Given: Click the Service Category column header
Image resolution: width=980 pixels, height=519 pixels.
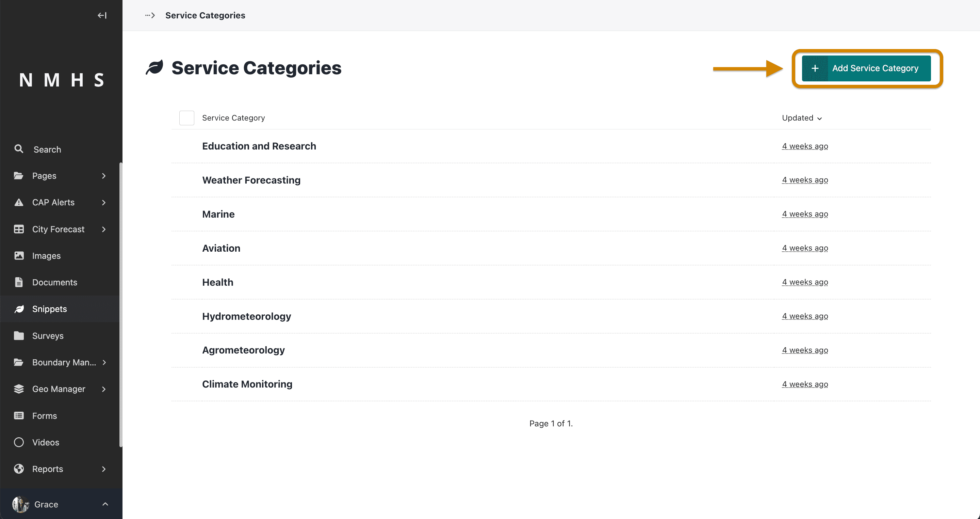Looking at the screenshot, I should point(233,117).
